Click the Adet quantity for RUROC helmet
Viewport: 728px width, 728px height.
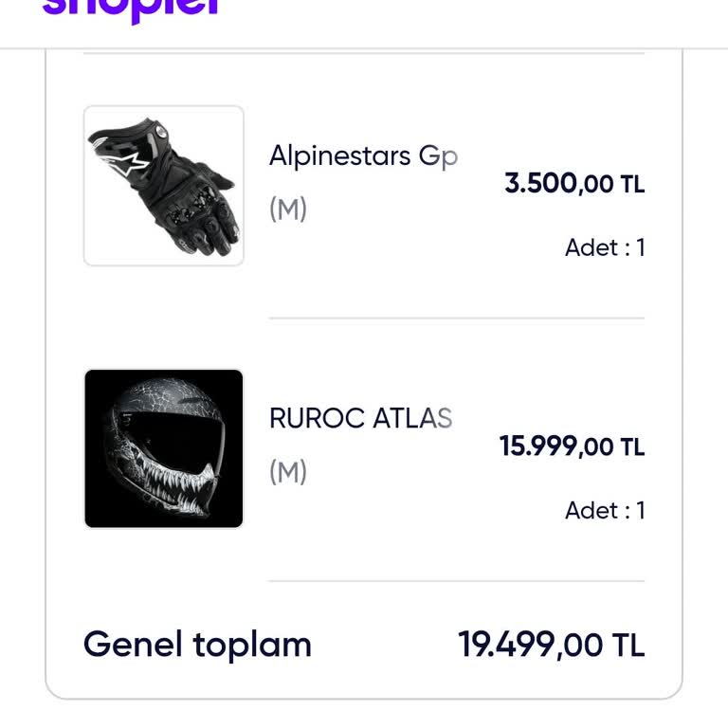click(605, 510)
